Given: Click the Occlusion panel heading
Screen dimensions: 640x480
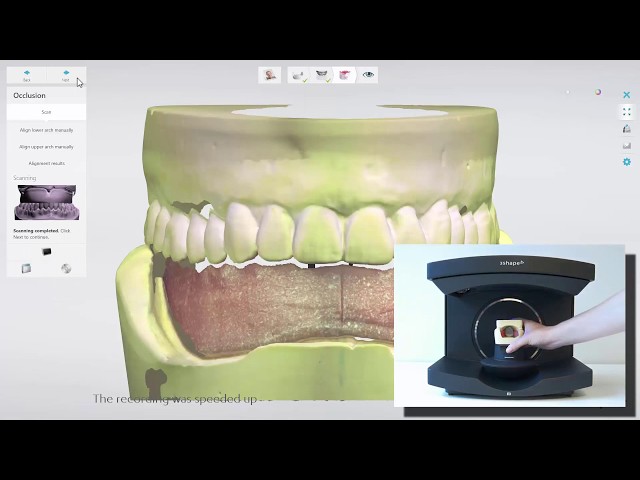Looking at the screenshot, I should click(29, 96).
